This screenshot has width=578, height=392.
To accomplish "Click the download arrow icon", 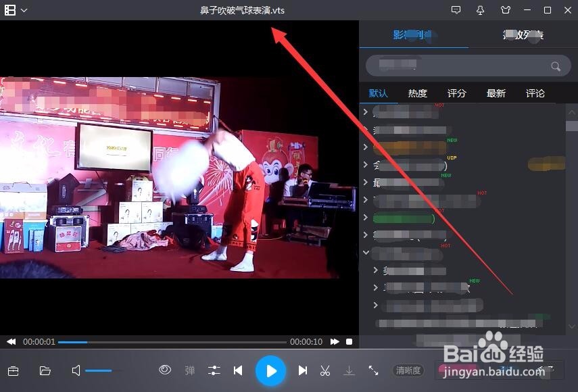I will [x=349, y=370].
